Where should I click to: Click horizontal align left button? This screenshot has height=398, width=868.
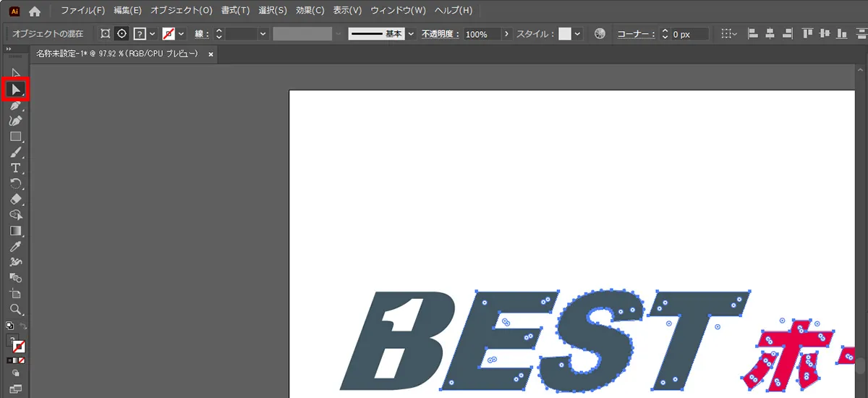pyautogui.click(x=752, y=34)
